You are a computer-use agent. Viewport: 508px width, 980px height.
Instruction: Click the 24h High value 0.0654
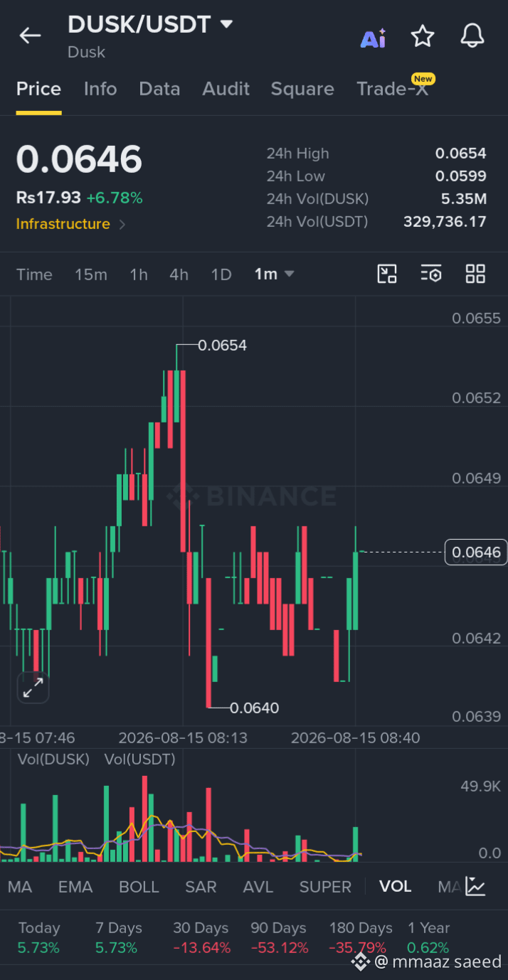(x=461, y=154)
